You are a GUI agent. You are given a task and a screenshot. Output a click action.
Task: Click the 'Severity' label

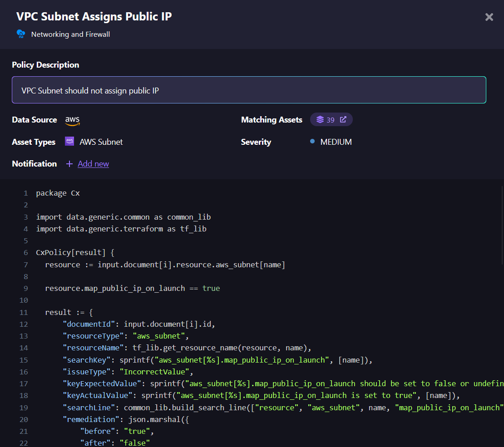(x=256, y=142)
